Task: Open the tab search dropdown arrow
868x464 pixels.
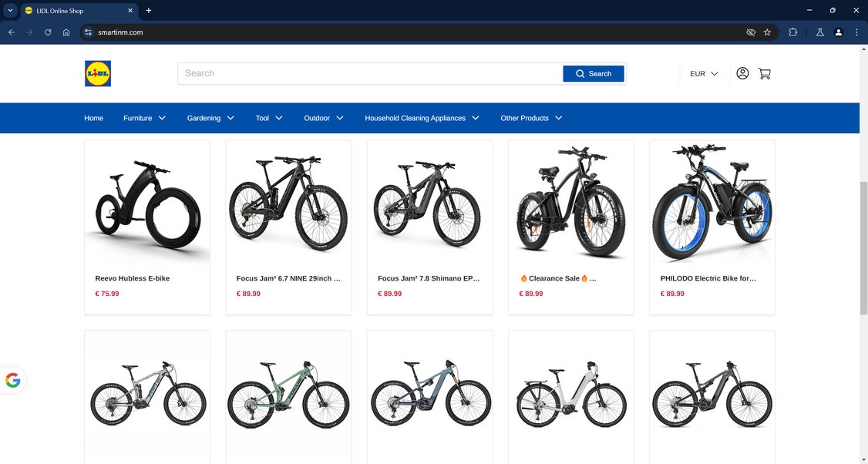Action: [10, 11]
